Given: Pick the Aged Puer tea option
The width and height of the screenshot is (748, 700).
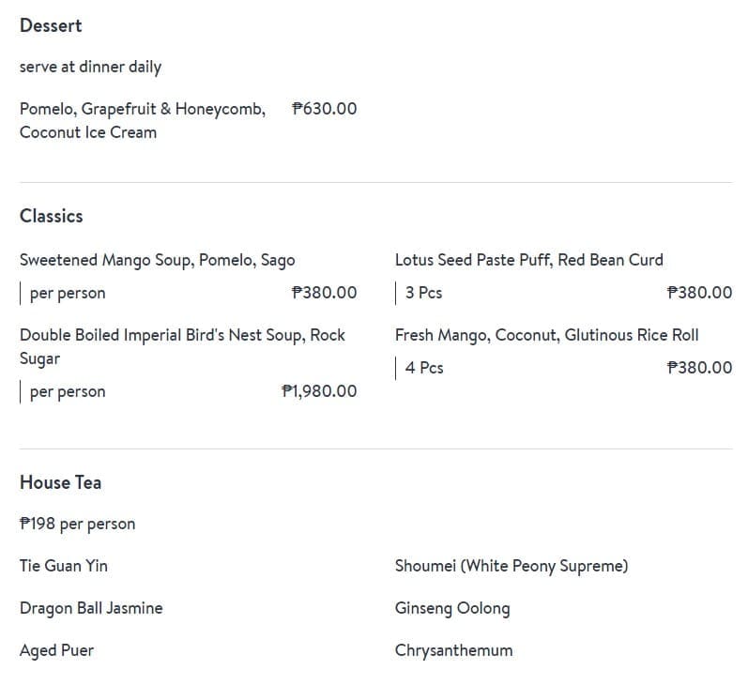Looking at the screenshot, I should tap(56, 650).
